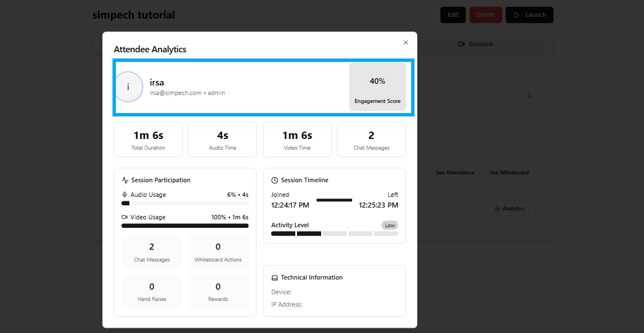Image resolution: width=644 pixels, height=333 pixels.
Task: Click the Low activity badge
Action: click(x=390, y=226)
